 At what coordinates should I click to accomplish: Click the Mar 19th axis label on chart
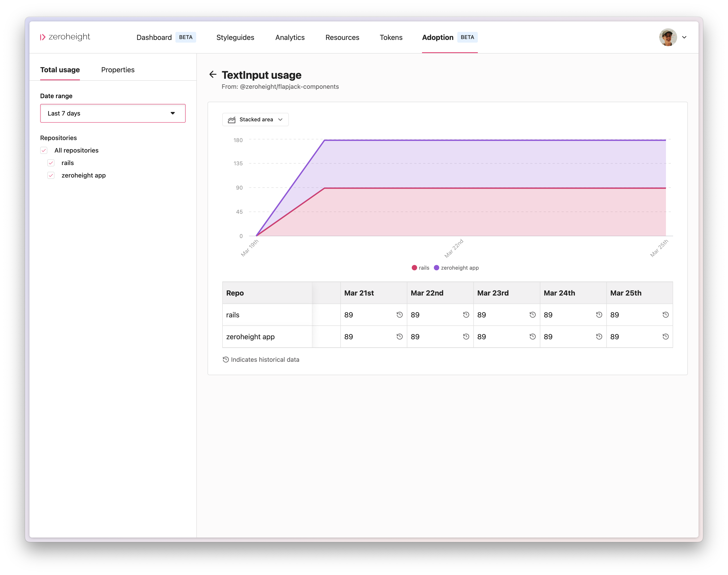(x=250, y=248)
